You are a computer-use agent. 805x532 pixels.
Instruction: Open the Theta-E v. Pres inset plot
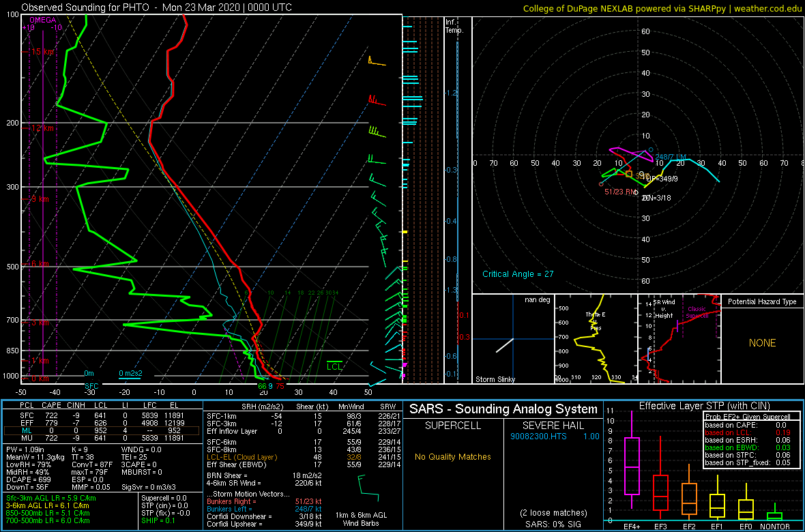click(596, 339)
